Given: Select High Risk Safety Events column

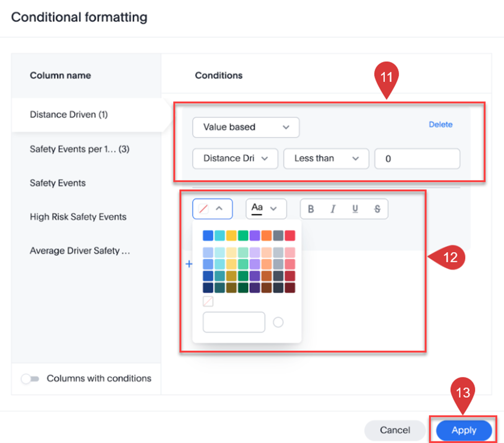Looking at the screenshot, I should pos(78,217).
